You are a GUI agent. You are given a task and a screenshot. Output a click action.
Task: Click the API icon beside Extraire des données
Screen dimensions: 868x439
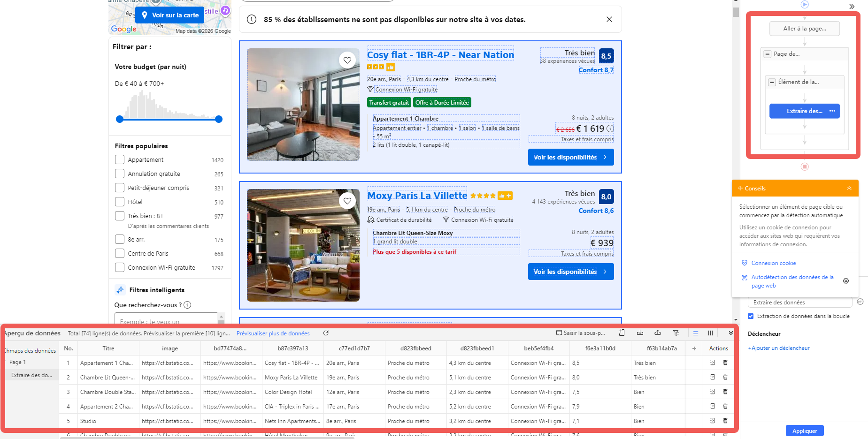tap(860, 302)
